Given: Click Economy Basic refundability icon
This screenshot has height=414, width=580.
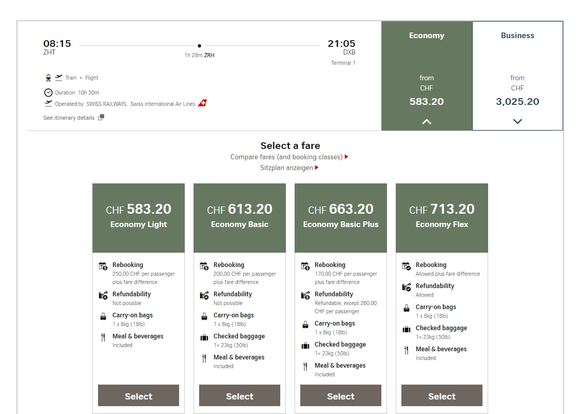Looking at the screenshot, I should coord(204,295).
